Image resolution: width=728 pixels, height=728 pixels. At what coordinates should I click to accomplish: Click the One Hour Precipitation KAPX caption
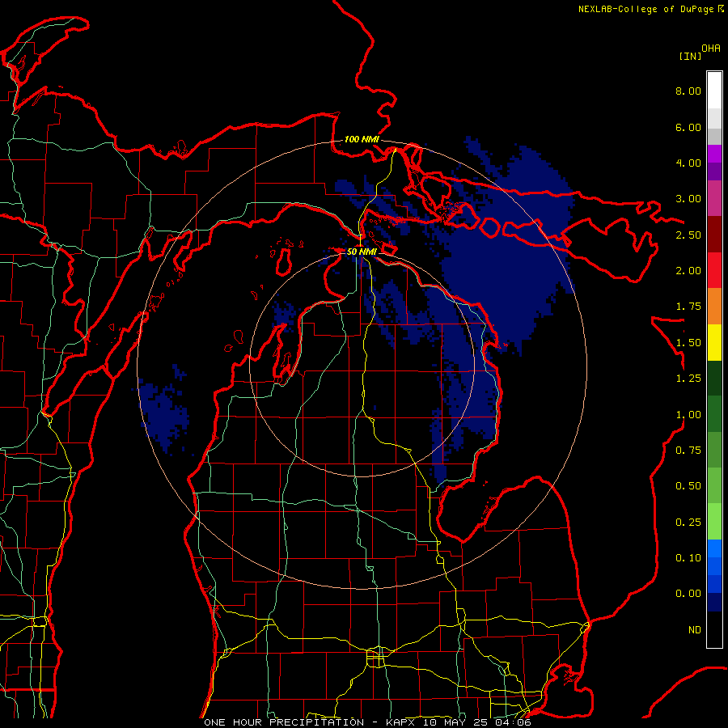[367, 722]
